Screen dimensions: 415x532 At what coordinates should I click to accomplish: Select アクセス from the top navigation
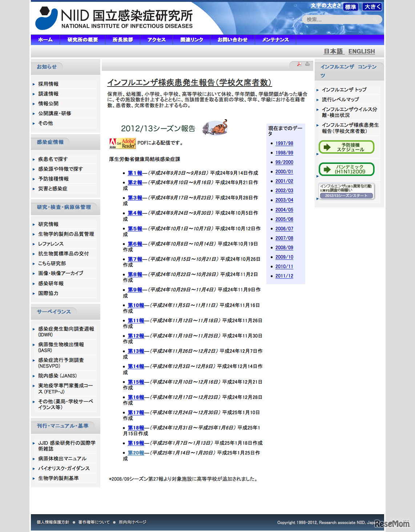click(156, 40)
